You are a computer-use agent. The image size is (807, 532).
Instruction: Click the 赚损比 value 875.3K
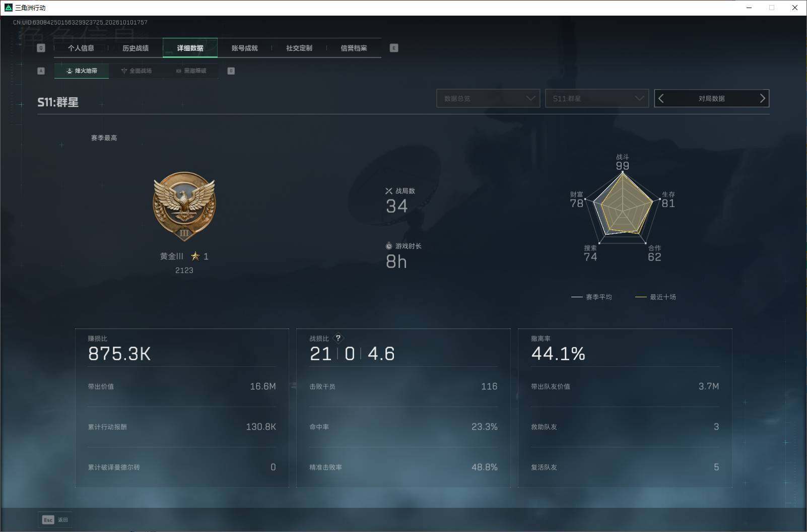coord(119,354)
